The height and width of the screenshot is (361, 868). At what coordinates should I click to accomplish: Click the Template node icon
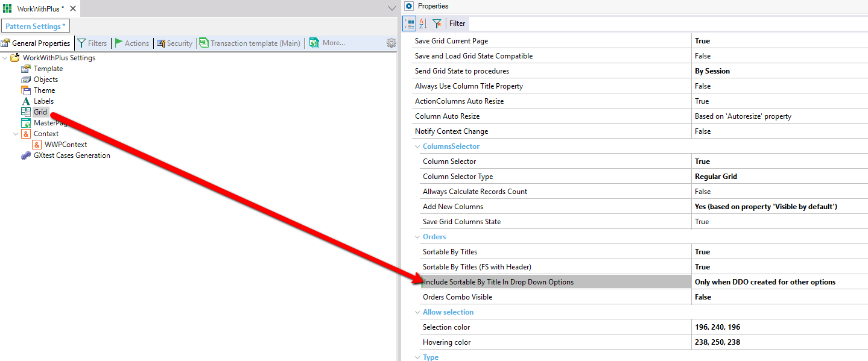[26, 69]
